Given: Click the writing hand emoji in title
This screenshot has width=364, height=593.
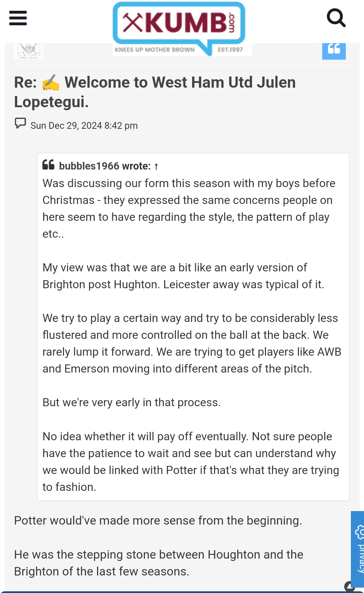Looking at the screenshot, I should (51, 83).
